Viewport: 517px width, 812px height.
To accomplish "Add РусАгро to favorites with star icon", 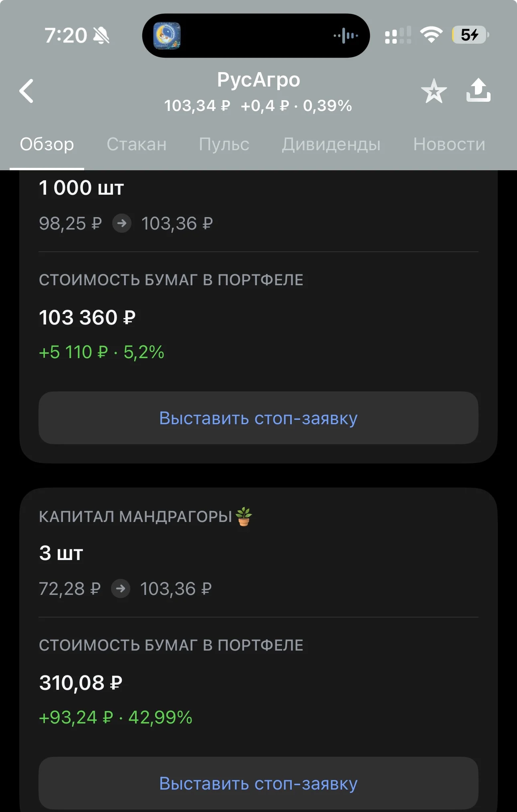I will tap(434, 91).
